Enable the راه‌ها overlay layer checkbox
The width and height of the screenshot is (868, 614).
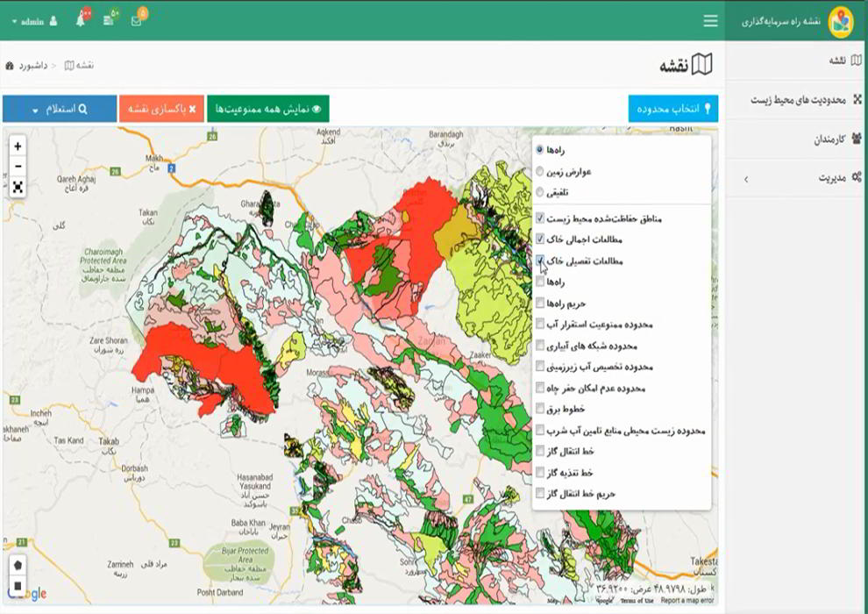pos(540,282)
